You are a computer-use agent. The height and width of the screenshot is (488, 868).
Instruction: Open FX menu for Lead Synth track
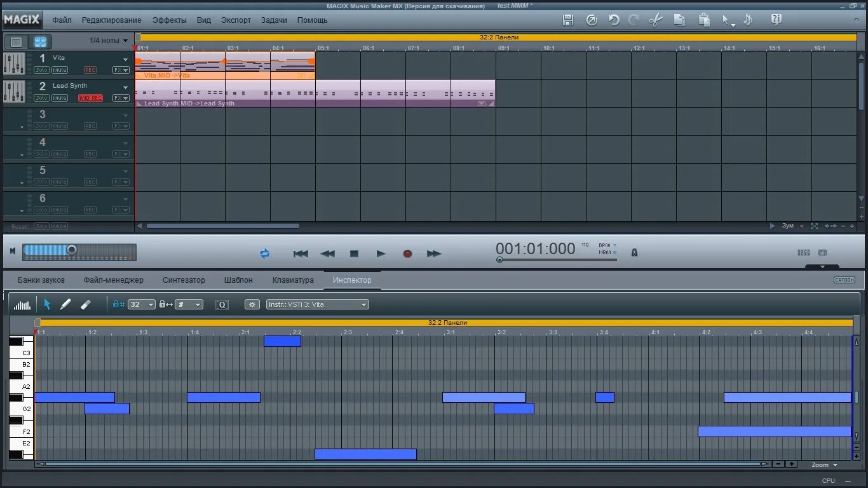[121, 98]
